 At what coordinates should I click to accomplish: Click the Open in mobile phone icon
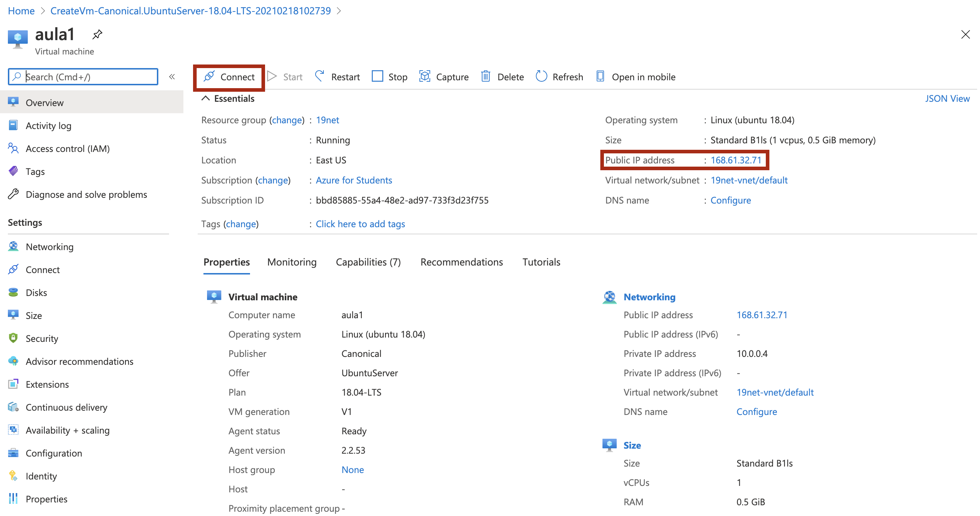[x=600, y=76]
